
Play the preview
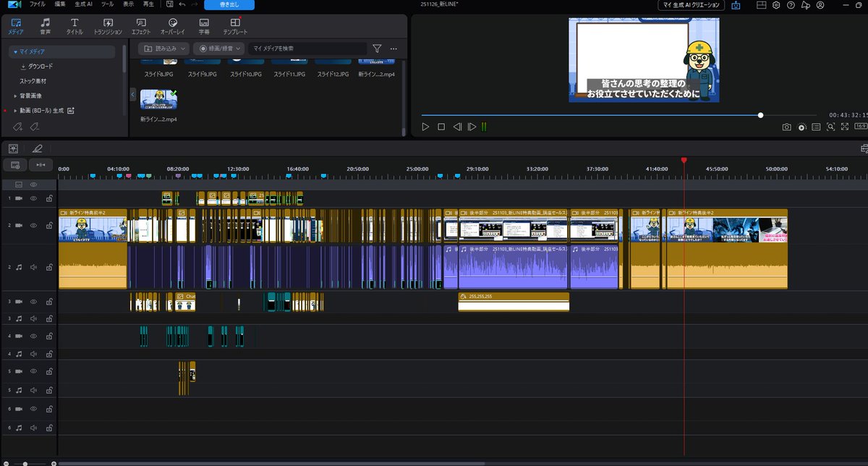pyautogui.click(x=425, y=127)
